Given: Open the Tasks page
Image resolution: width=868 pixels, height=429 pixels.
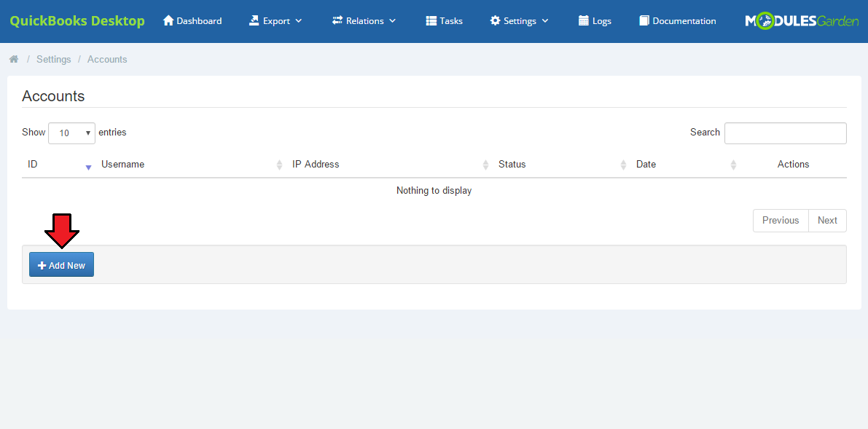Looking at the screenshot, I should (444, 21).
